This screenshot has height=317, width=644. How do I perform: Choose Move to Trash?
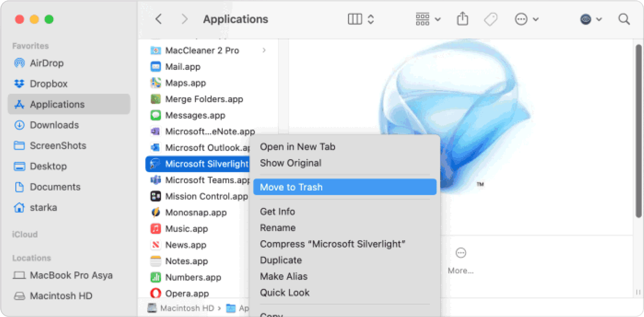(345, 187)
